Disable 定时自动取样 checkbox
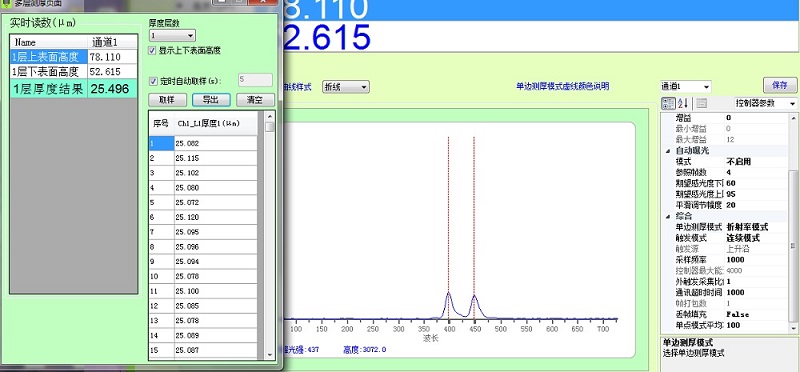This screenshot has width=800, height=372. click(152, 81)
